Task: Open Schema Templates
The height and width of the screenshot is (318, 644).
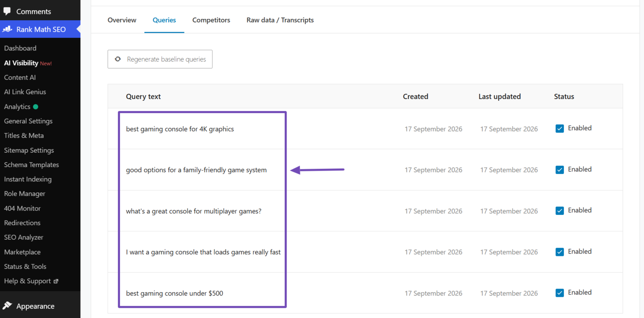Action: [31, 165]
